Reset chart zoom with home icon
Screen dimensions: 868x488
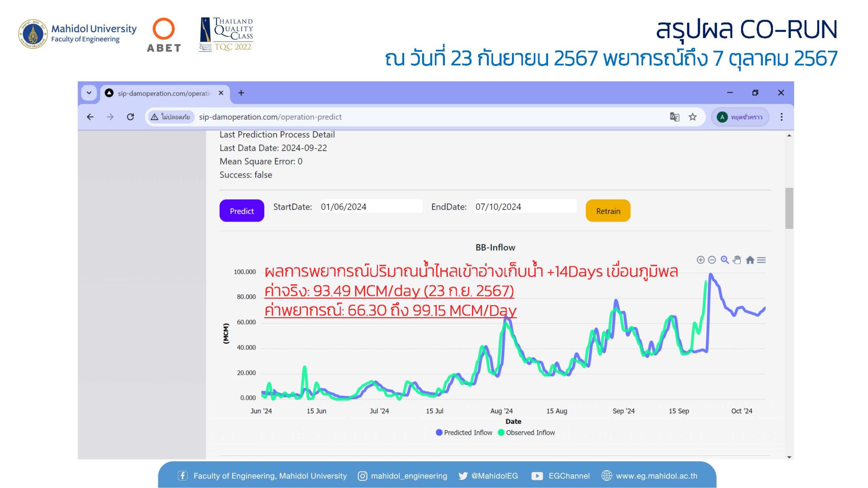tap(750, 260)
